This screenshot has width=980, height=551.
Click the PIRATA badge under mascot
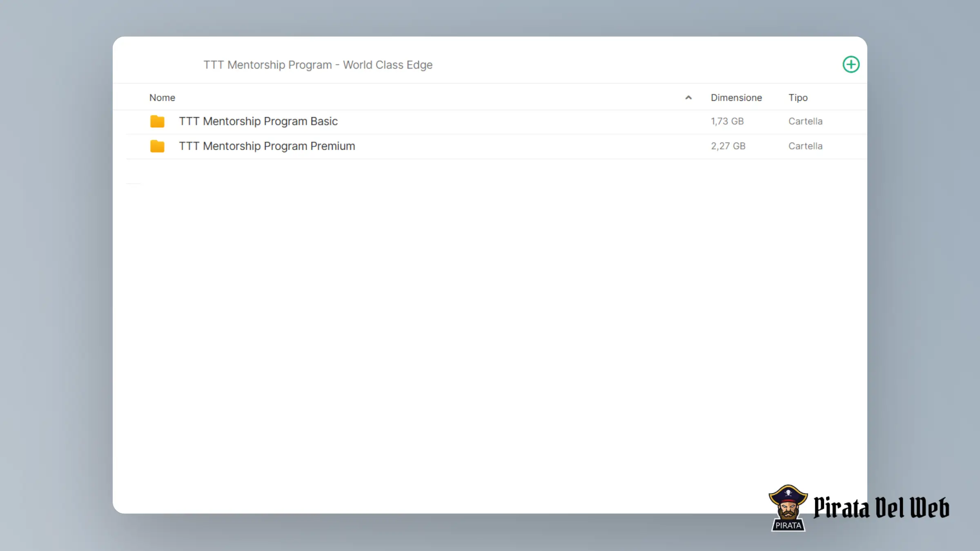(x=788, y=525)
